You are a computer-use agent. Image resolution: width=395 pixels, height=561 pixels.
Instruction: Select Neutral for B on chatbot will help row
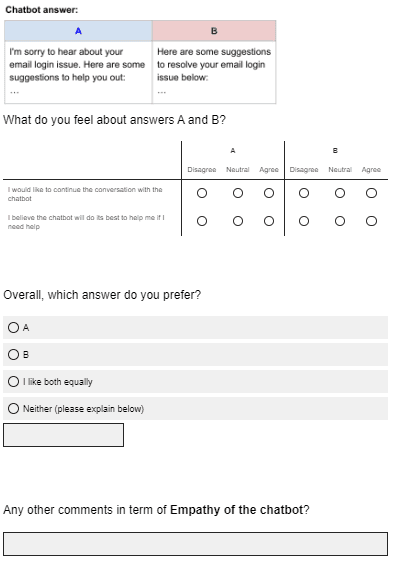(x=340, y=221)
